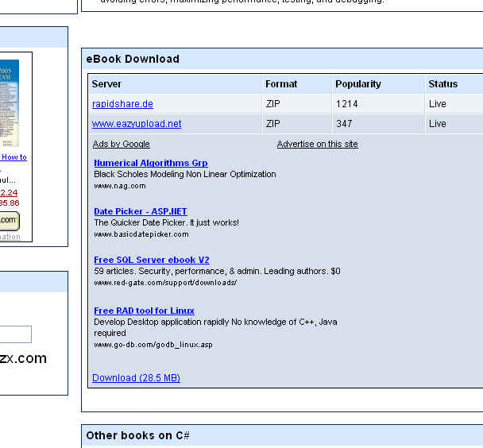Click the Ads by Google link
Viewport: 483px width, 448px height.
122,144
